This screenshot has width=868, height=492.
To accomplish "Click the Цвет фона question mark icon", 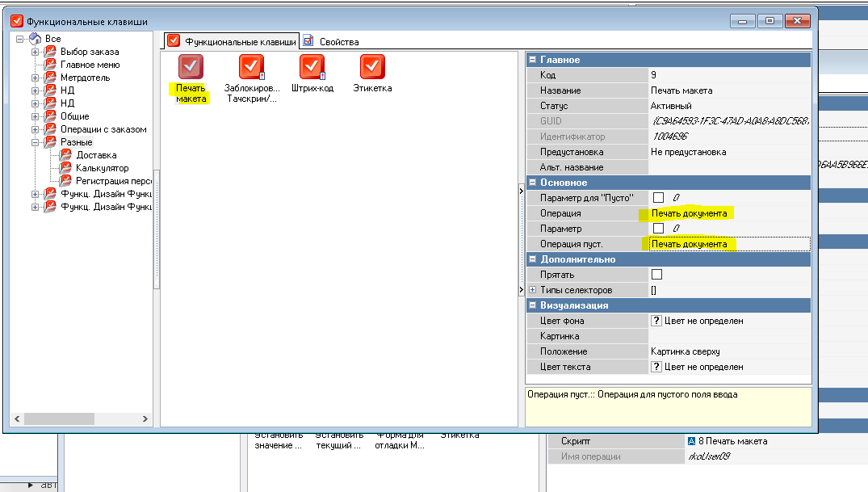I will tap(656, 321).
